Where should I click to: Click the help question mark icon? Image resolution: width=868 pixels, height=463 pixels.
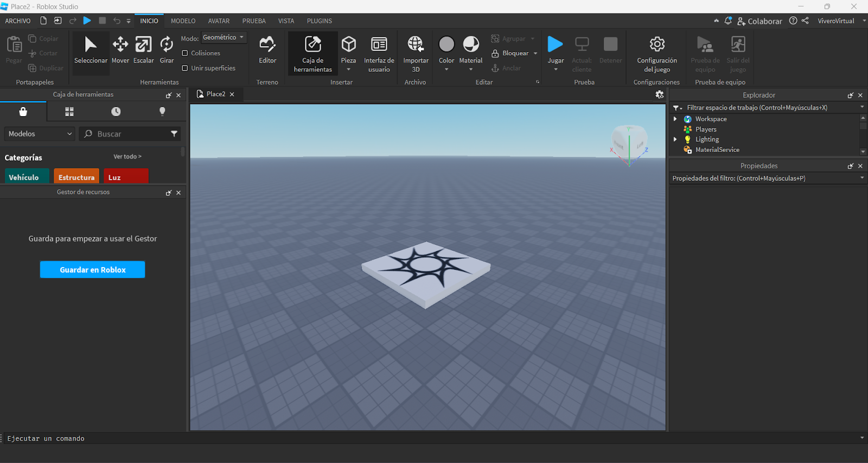click(793, 21)
